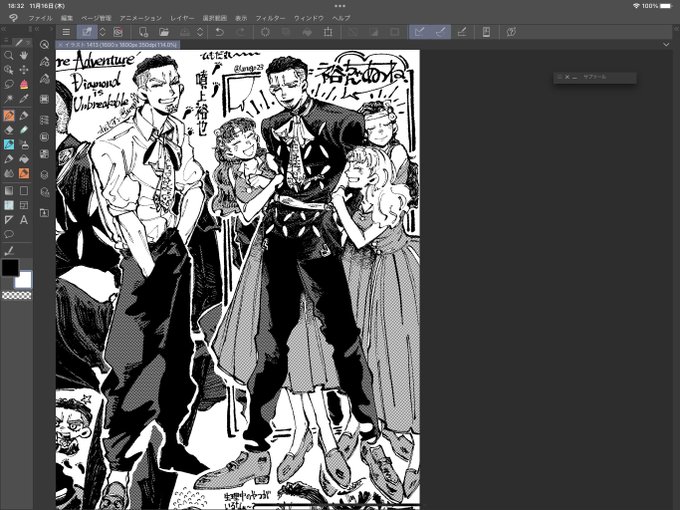The image size is (680, 510).
Task: Open the アニメーション (Animation) menu
Action: click(x=141, y=18)
